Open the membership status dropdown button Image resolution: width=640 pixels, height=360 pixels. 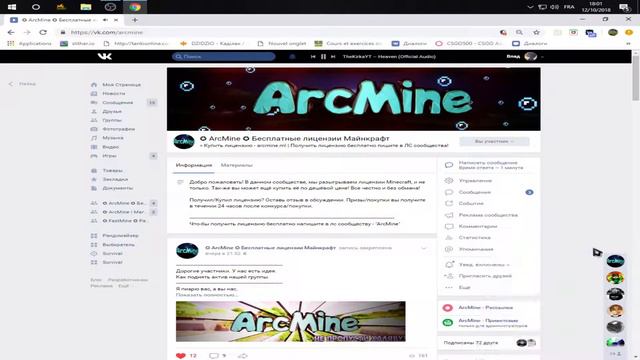[x=494, y=141]
